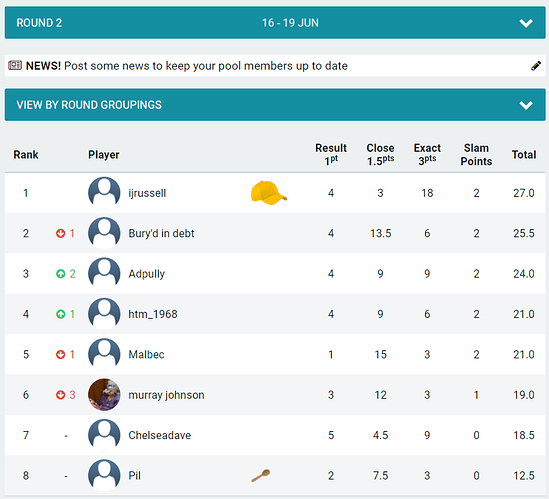Click the Post some news text field
The height and width of the screenshot is (499, 549).
(x=275, y=66)
